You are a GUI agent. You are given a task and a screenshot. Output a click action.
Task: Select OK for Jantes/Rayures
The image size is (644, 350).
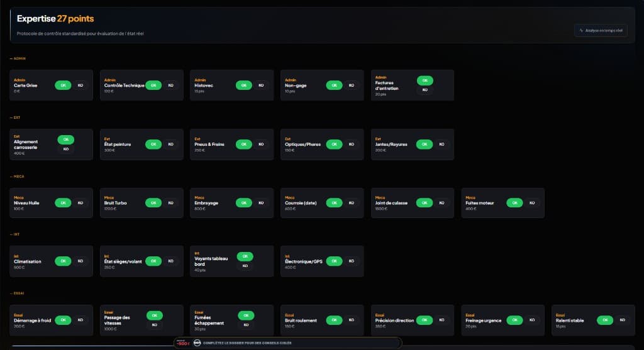(425, 145)
